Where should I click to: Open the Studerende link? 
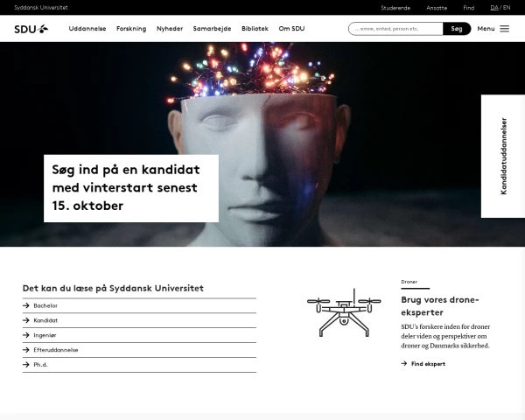point(395,8)
